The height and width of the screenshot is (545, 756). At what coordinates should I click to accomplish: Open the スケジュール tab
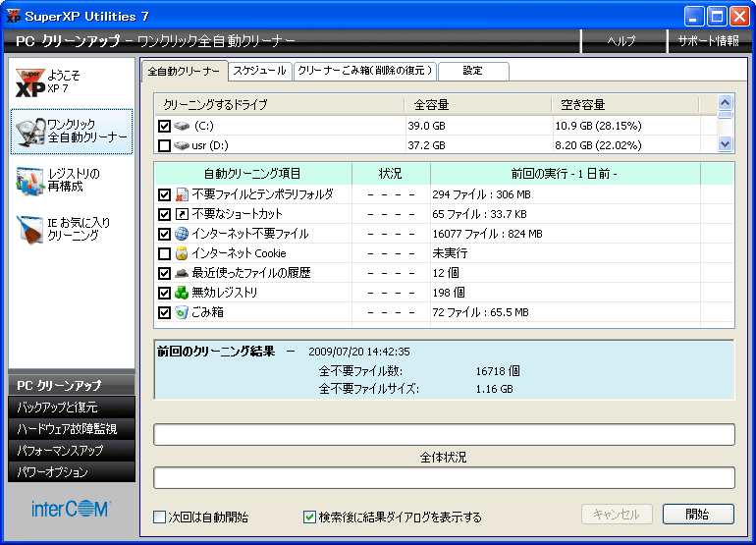(260, 71)
